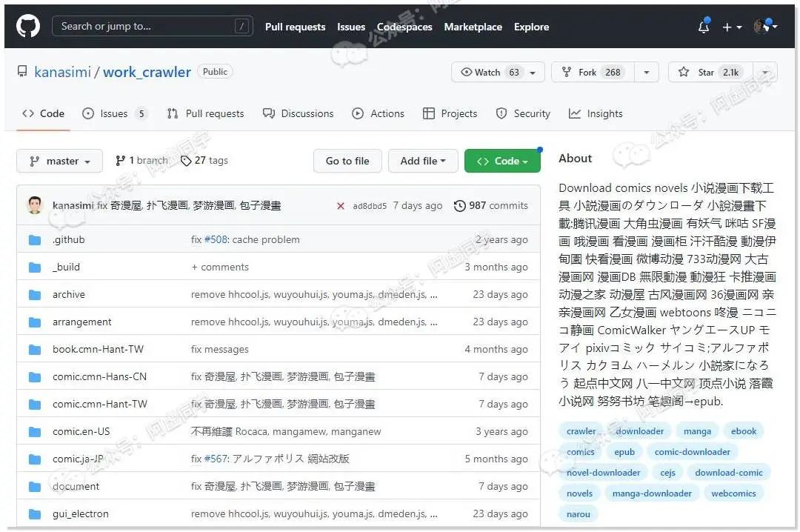The height and width of the screenshot is (532, 800).
Task: Expand the Watch notifications dropdown
Action: click(x=498, y=72)
